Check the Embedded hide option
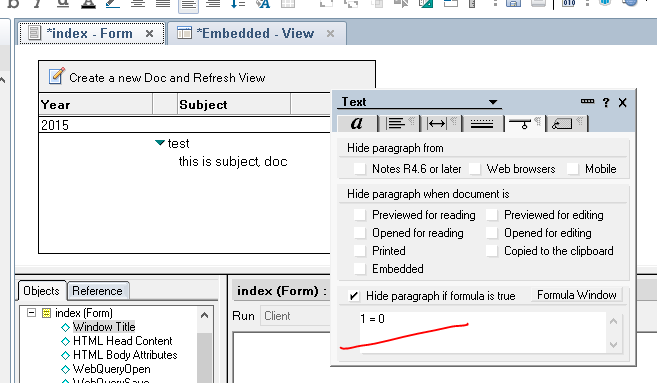The image size is (657, 383). pos(360,269)
